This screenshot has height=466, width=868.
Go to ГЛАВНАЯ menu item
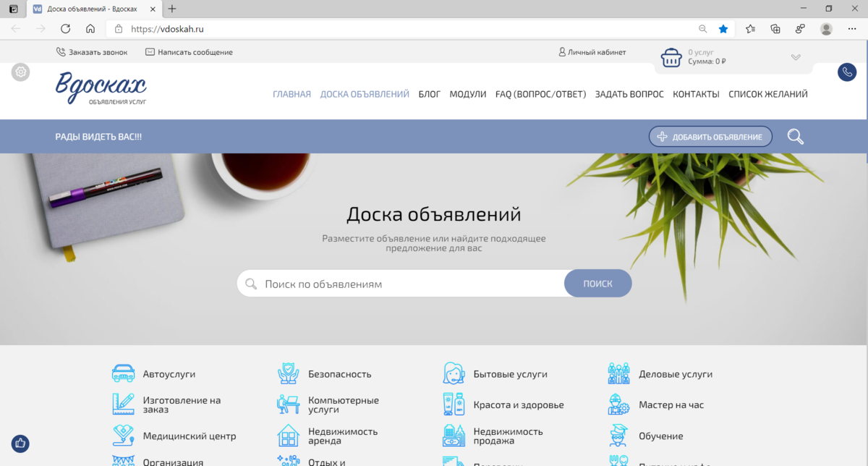(292, 94)
